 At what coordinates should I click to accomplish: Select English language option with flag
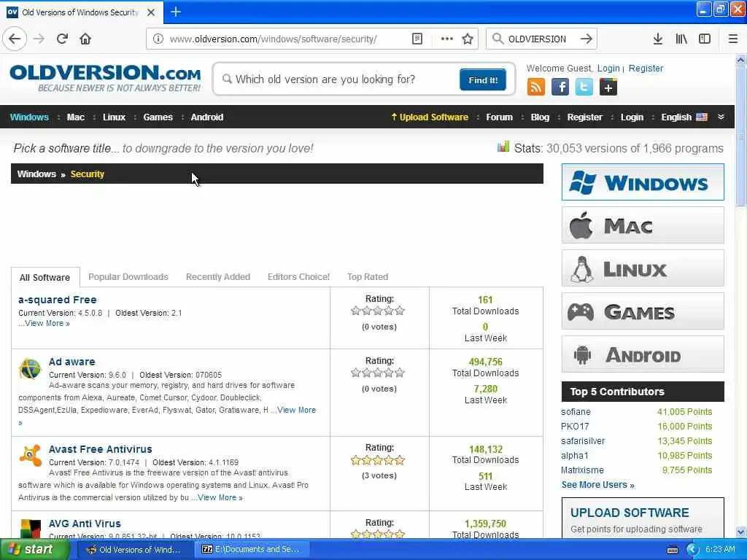[684, 117]
